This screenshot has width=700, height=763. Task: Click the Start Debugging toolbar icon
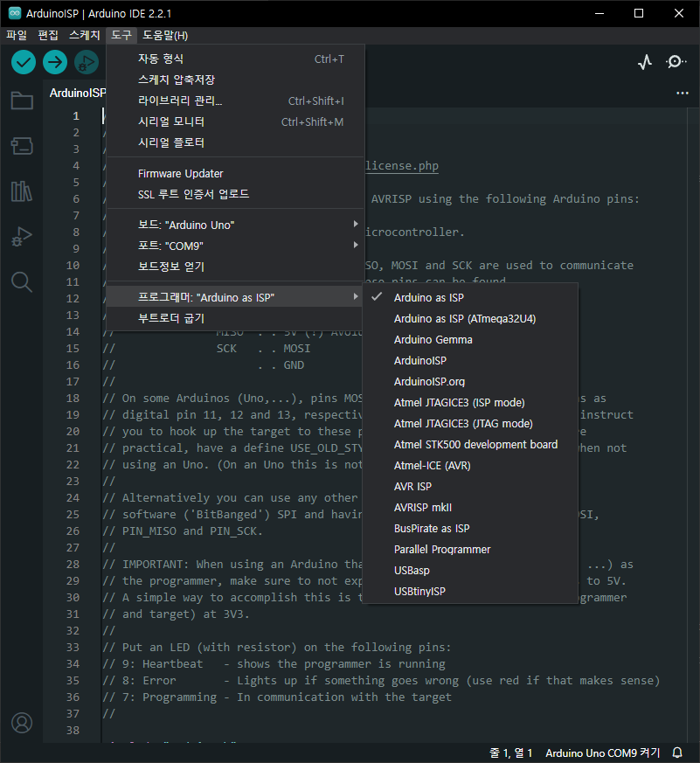point(87,62)
